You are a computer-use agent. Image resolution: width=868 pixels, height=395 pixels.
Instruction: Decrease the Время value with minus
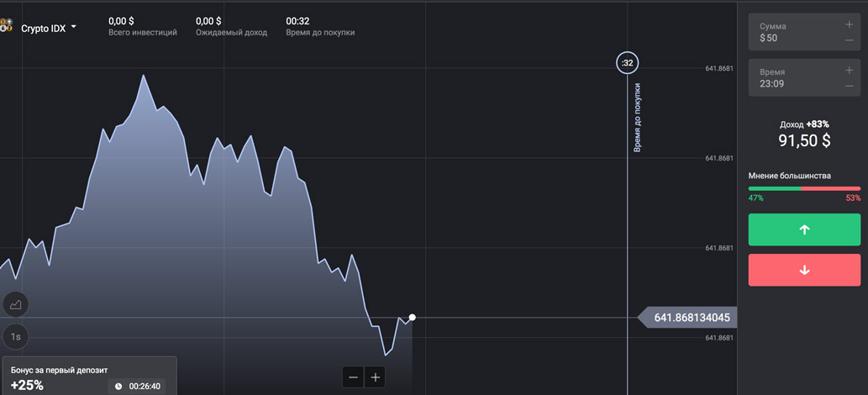[850, 86]
